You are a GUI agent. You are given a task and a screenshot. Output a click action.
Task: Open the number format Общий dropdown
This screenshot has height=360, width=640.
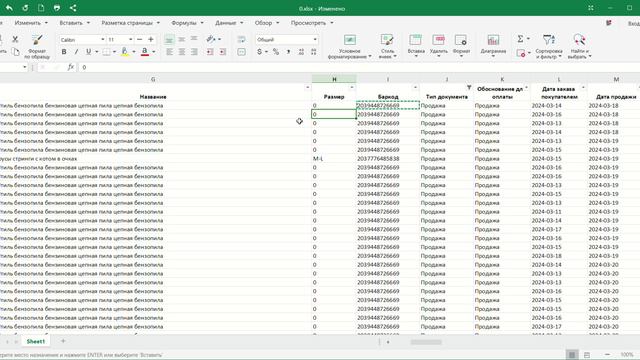coord(315,40)
